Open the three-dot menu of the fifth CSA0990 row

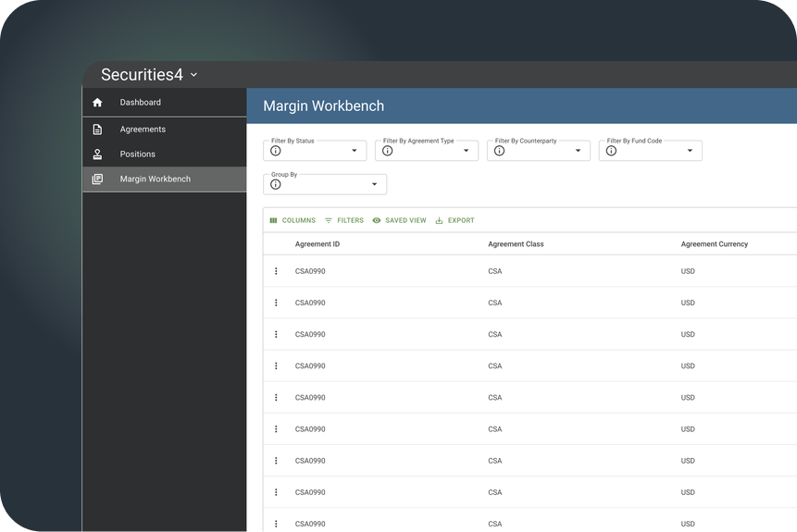[x=276, y=397]
